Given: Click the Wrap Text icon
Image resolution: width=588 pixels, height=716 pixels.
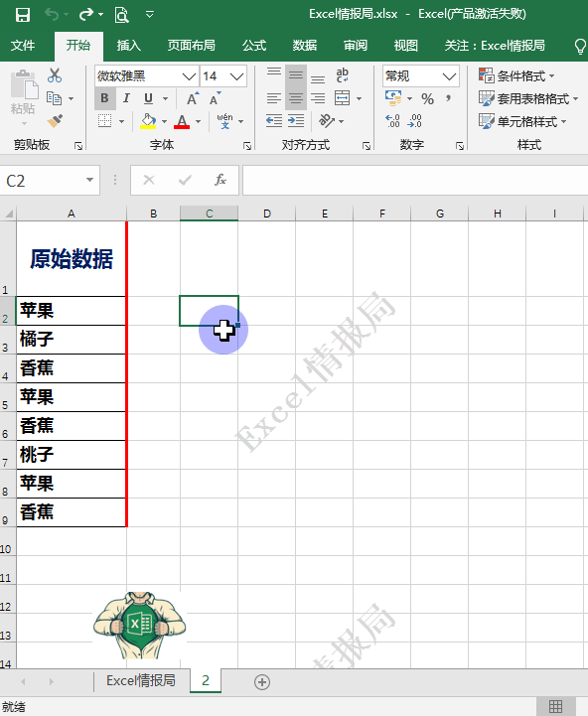Looking at the screenshot, I should coord(343,74).
